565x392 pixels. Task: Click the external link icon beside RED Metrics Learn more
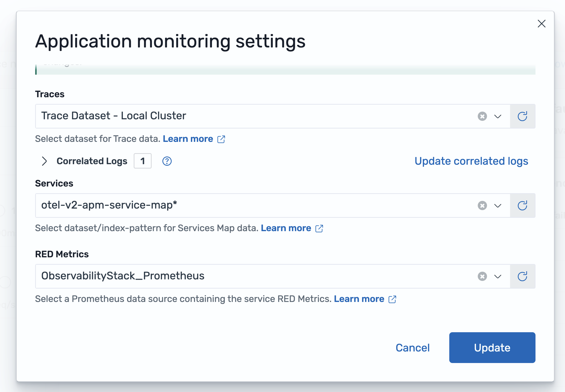point(392,299)
